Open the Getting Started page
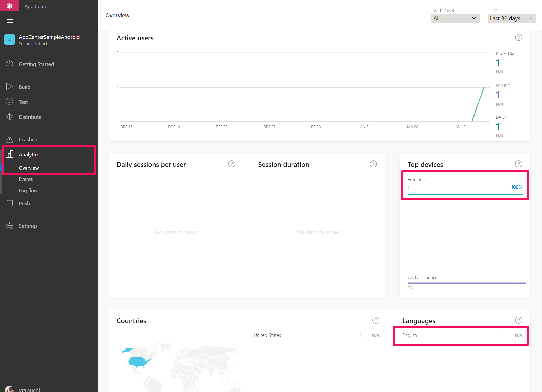 36,64
